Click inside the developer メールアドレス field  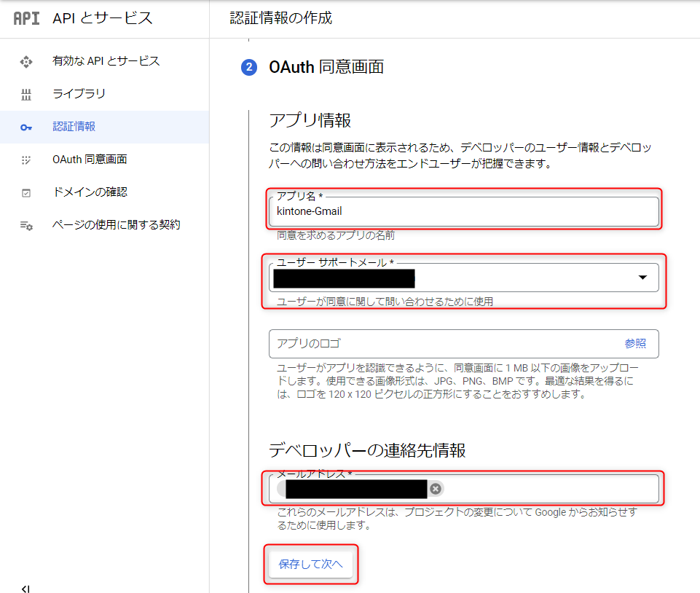546,489
